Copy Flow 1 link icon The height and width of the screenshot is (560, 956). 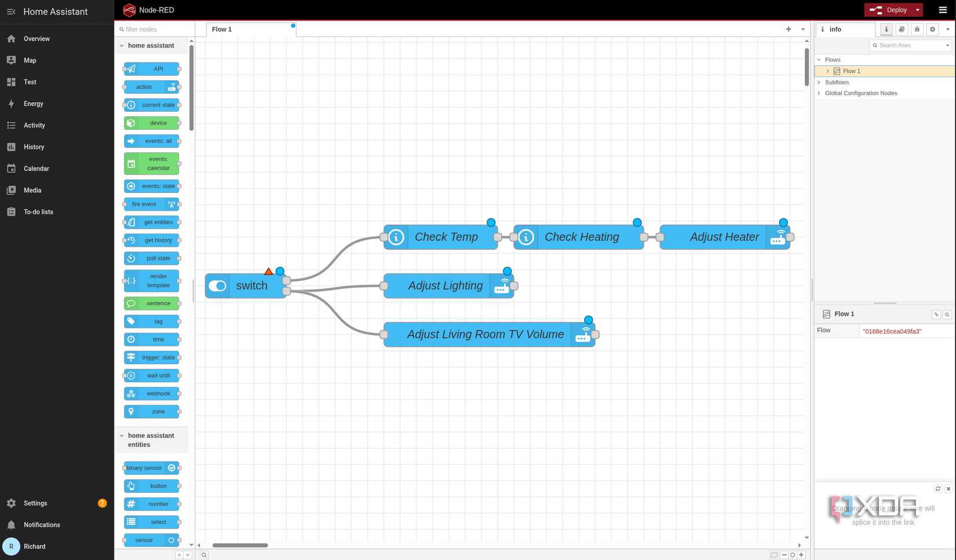click(936, 314)
